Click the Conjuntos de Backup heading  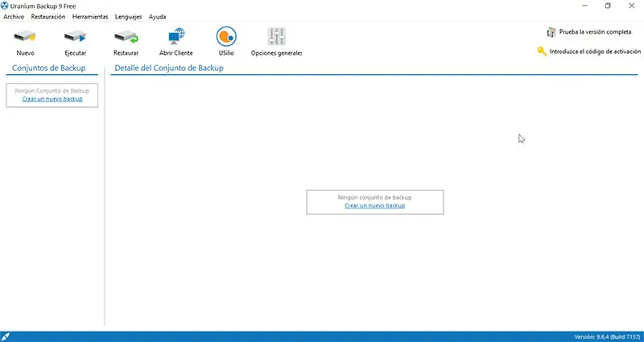click(49, 68)
